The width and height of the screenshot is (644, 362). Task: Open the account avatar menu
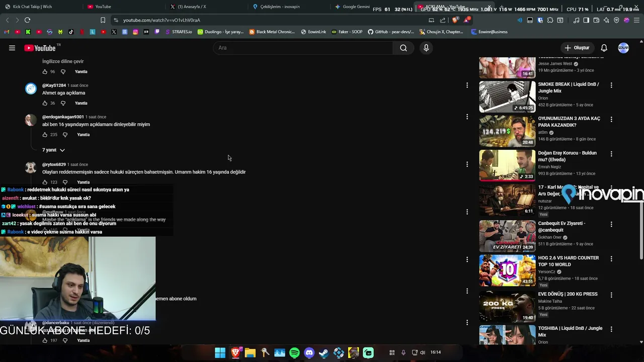click(623, 48)
